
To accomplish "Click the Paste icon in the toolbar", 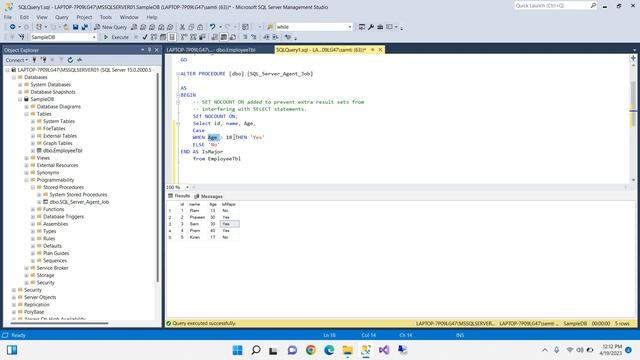I will coord(200,27).
